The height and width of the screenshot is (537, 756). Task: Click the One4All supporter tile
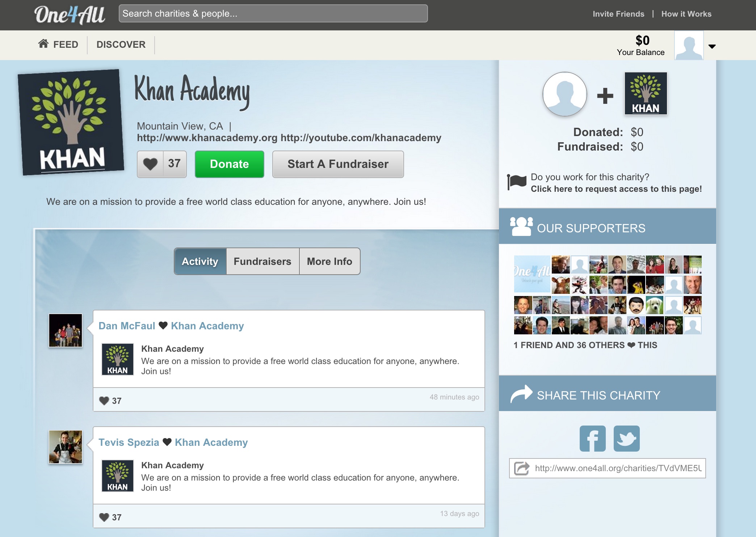click(532, 274)
